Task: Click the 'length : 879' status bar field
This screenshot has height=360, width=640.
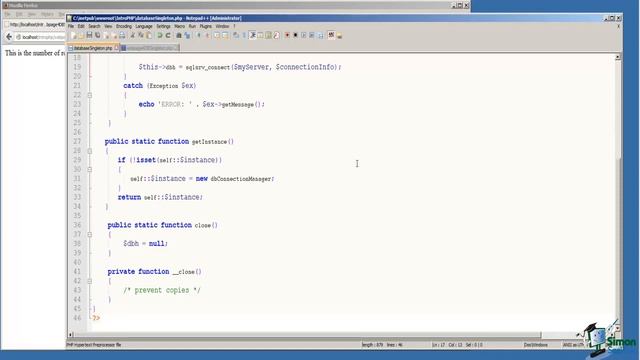Action: pyautogui.click(x=372, y=345)
